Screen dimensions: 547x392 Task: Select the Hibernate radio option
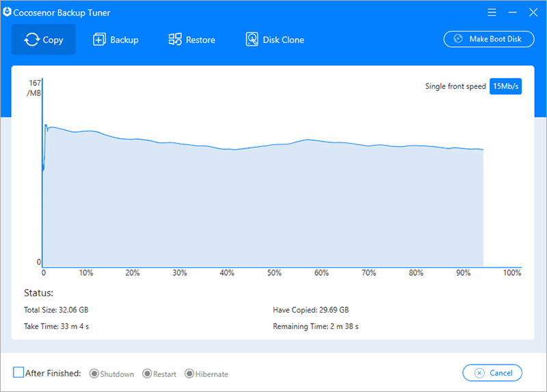189,374
